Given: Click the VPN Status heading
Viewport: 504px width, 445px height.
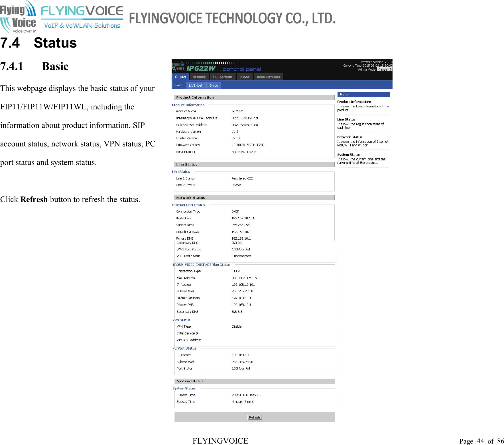Looking at the screenshot, I should click(x=181, y=320).
